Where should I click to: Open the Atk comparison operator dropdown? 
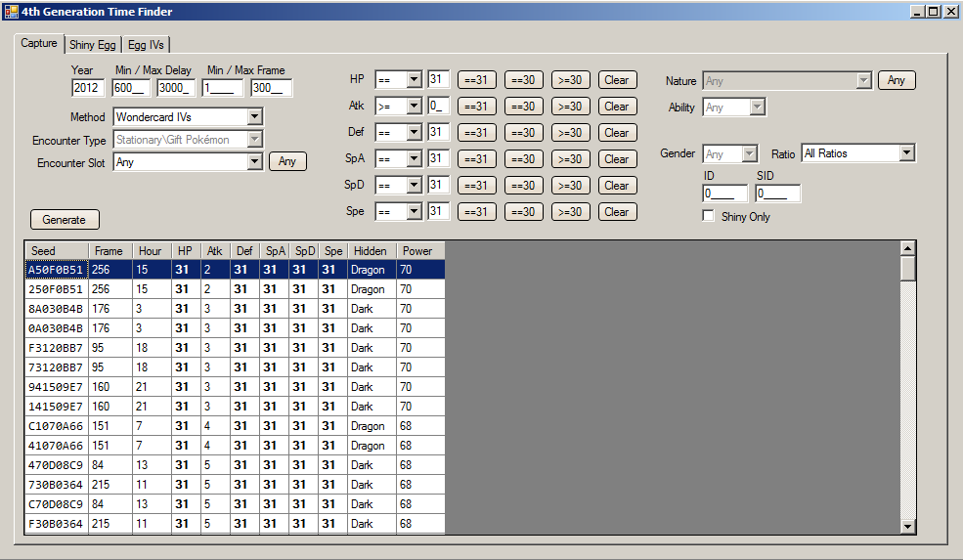[414, 107]
